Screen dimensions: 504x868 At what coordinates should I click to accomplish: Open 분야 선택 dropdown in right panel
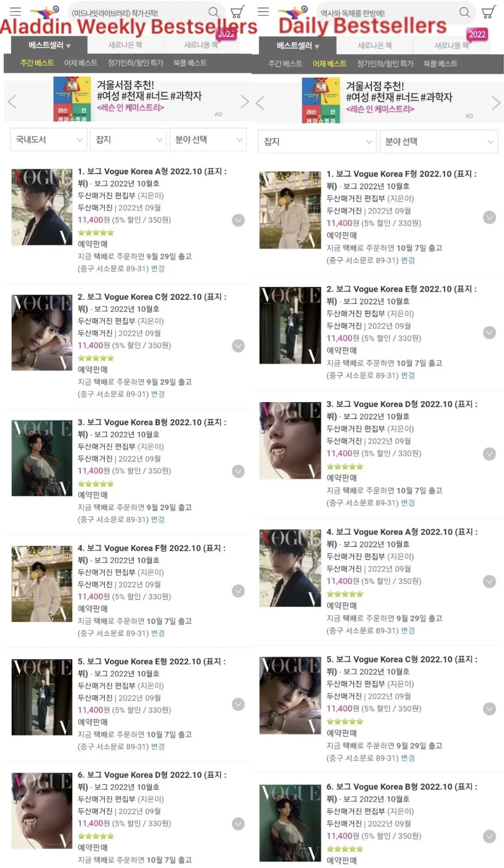pos(439,142)
